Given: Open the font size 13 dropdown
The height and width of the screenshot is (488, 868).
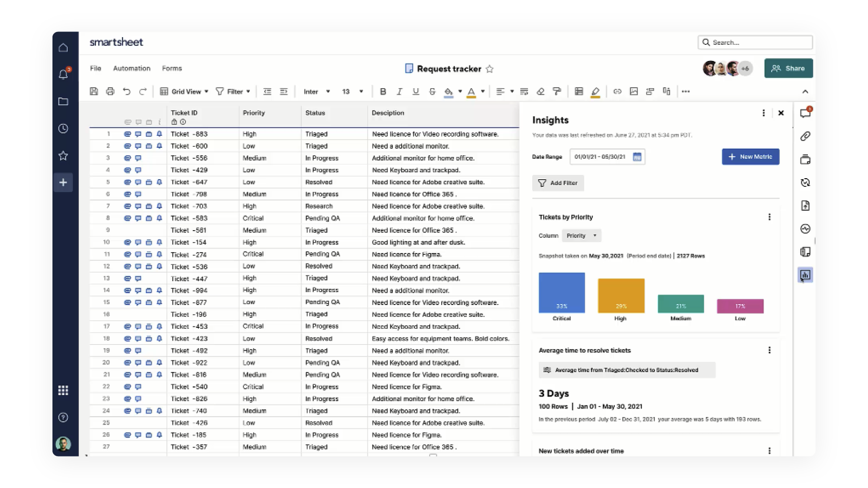Looking at the screenshot, I should (x=352, y=91).
